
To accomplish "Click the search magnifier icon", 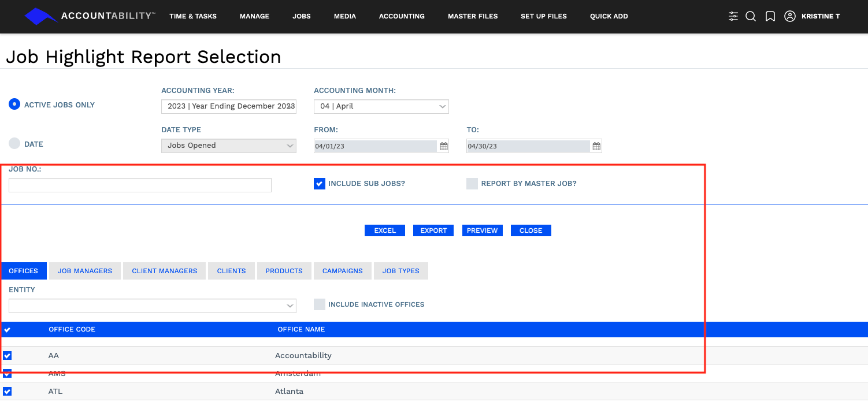I will (751, 16).
